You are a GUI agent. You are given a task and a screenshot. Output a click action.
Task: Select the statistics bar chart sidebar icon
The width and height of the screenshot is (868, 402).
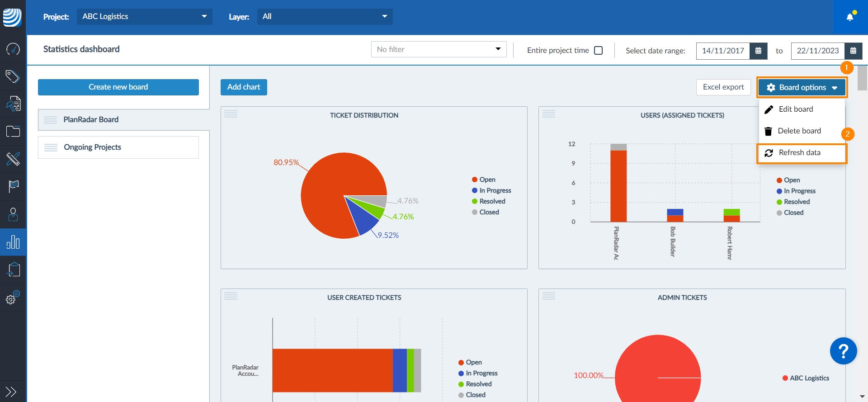tap(13, 242)
